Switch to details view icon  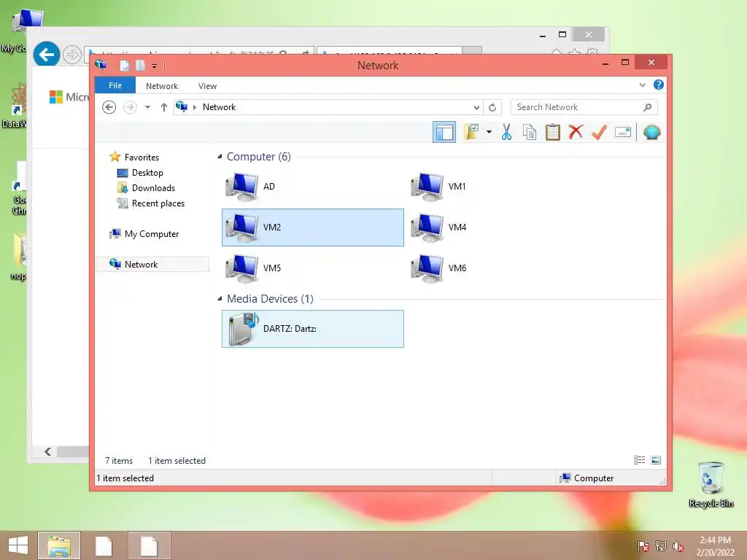(x=639, y=460)
